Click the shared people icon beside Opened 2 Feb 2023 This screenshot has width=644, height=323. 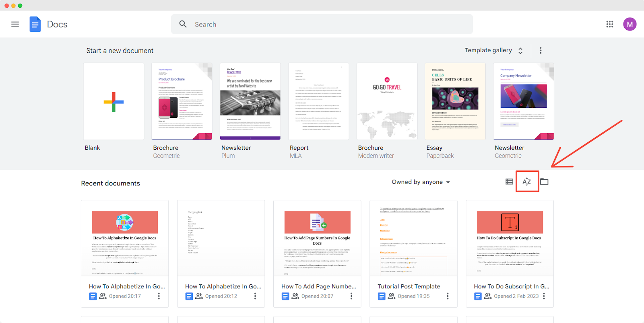[x=488, y=296]
